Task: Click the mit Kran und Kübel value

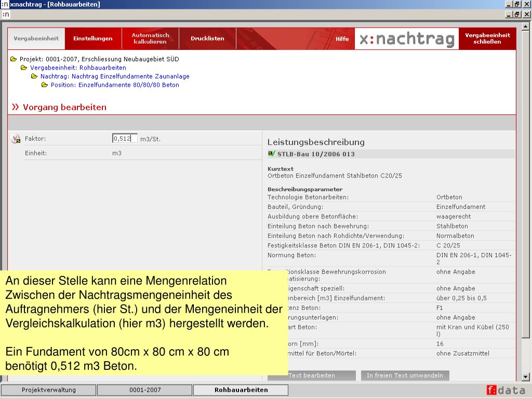Action: coord(473,330)
